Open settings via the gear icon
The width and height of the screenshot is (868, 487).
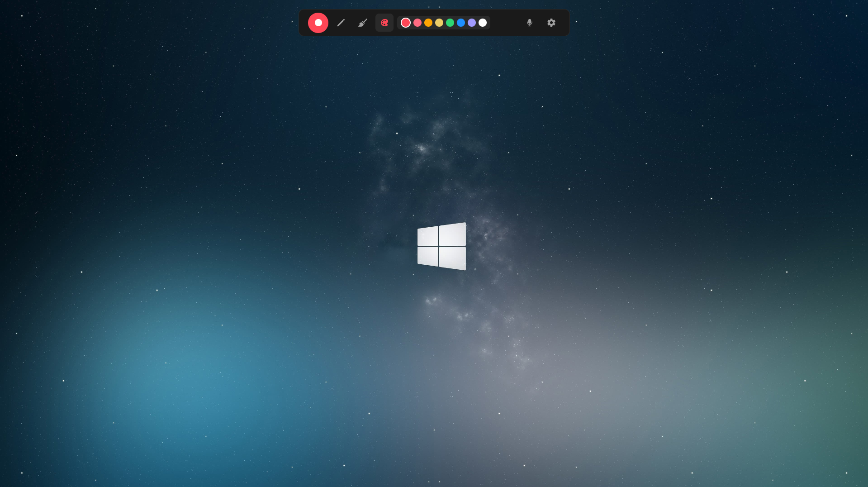coord(551,23)
